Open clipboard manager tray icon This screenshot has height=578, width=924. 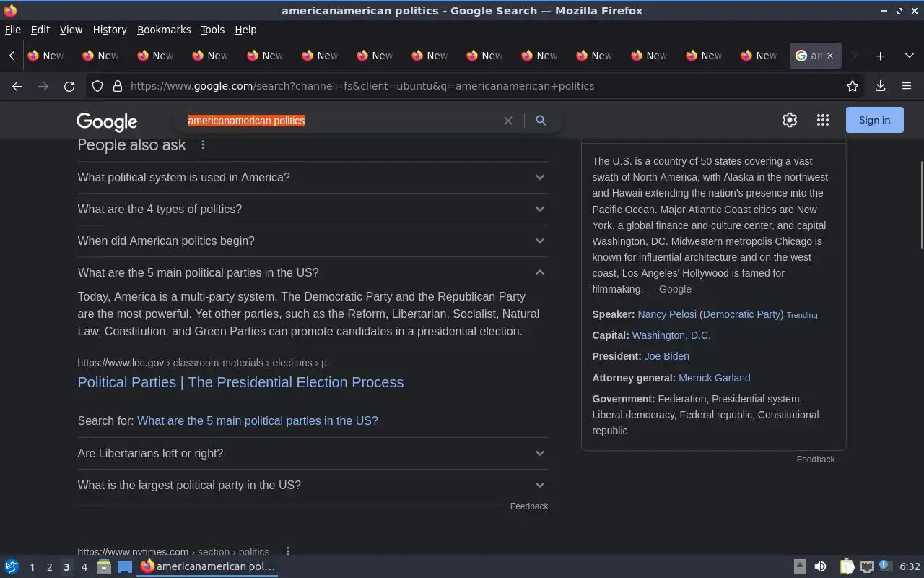click(847, 566)
